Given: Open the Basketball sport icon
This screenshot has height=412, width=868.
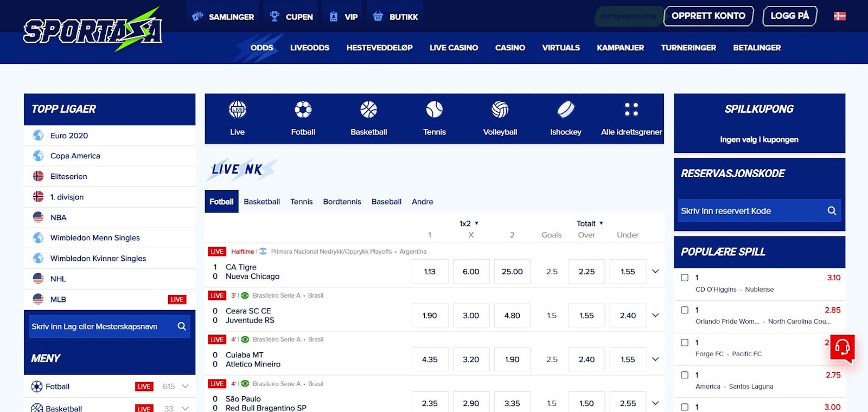Looking at the screenshot, I should [x=368, y=110].
